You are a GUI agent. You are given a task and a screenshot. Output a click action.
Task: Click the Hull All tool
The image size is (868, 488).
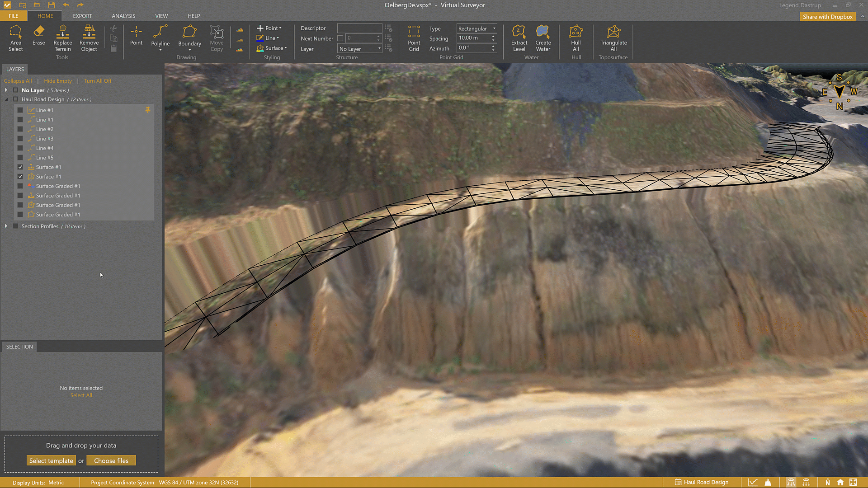click(x=576, y=38)
